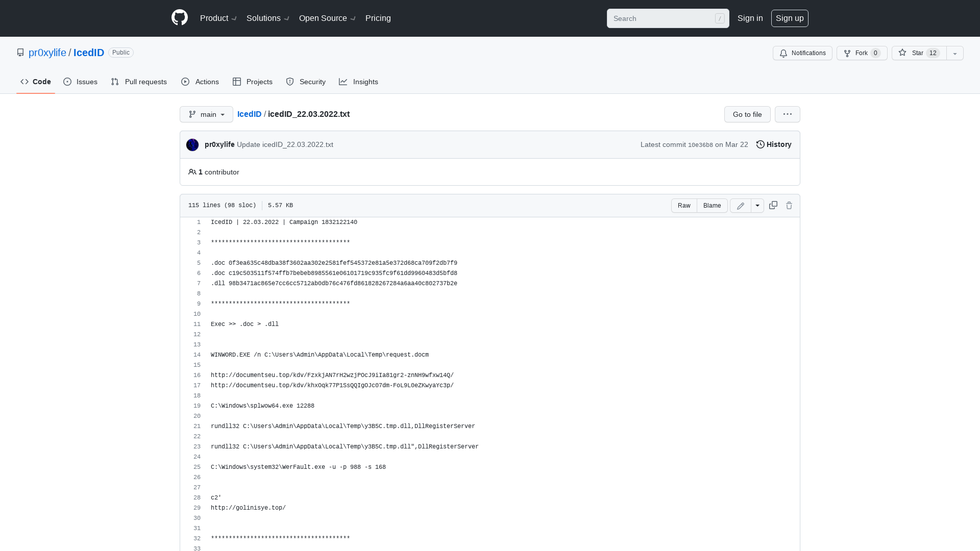
Task: Click the WINWORD.EXE request.docm line
Action: pos(320,355)
